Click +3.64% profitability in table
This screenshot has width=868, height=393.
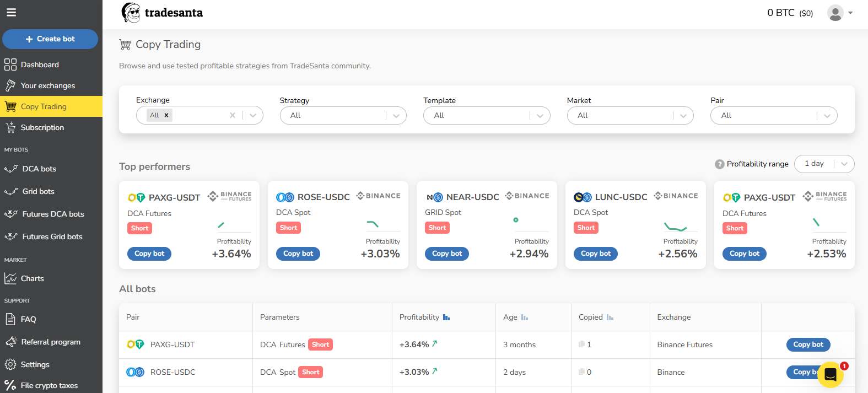point(414,344)
